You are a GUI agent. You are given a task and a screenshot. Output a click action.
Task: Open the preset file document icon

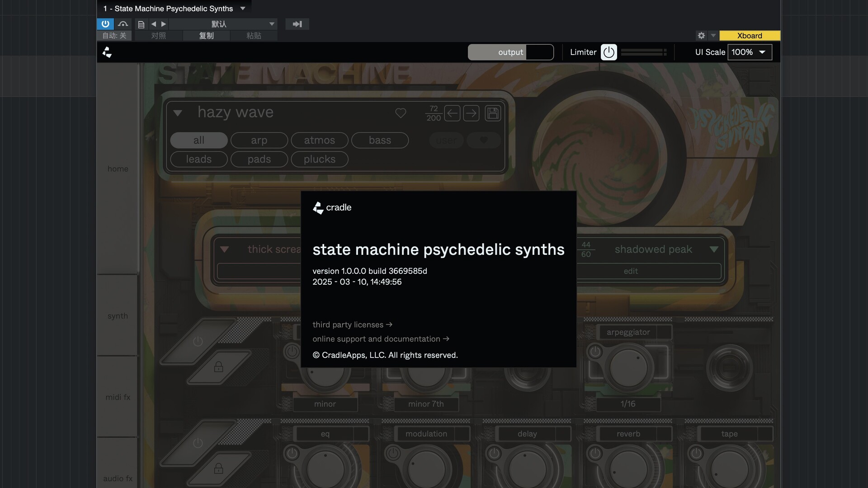click(x=141, y=24)
